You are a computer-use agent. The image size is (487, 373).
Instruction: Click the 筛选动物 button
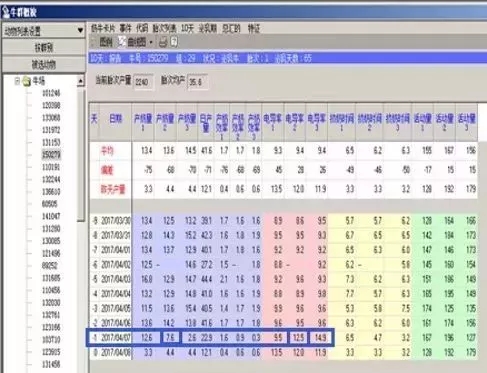click(x=44, y=64)
